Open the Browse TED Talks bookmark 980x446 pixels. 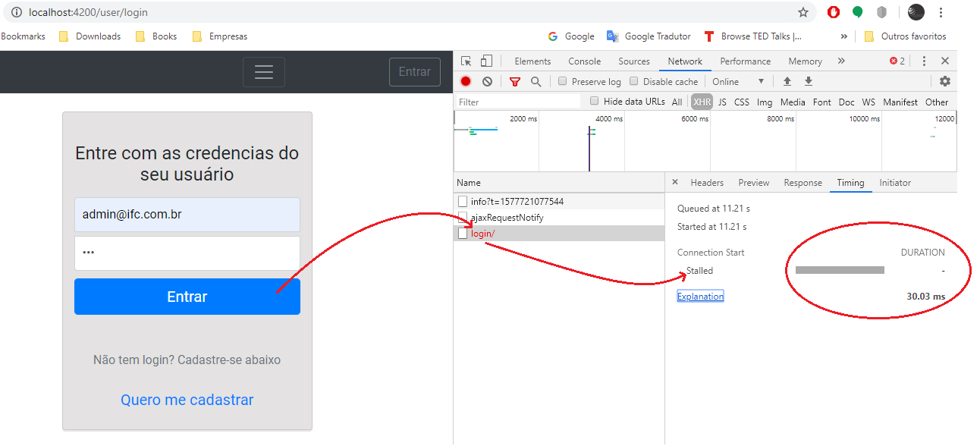752,36
